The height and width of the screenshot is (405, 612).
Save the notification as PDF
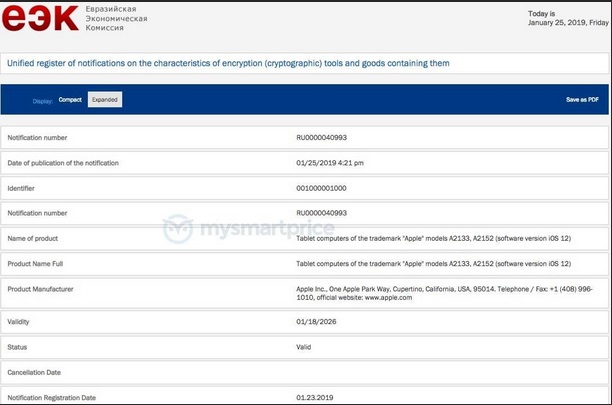click(x=582, y=99)
